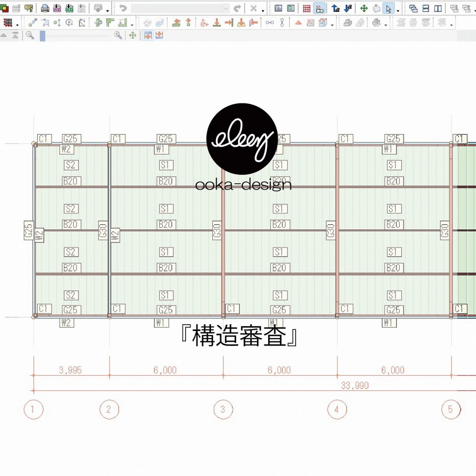
Task: Click the lower floor down-arrow icon
Action: [x=159, y=36]
